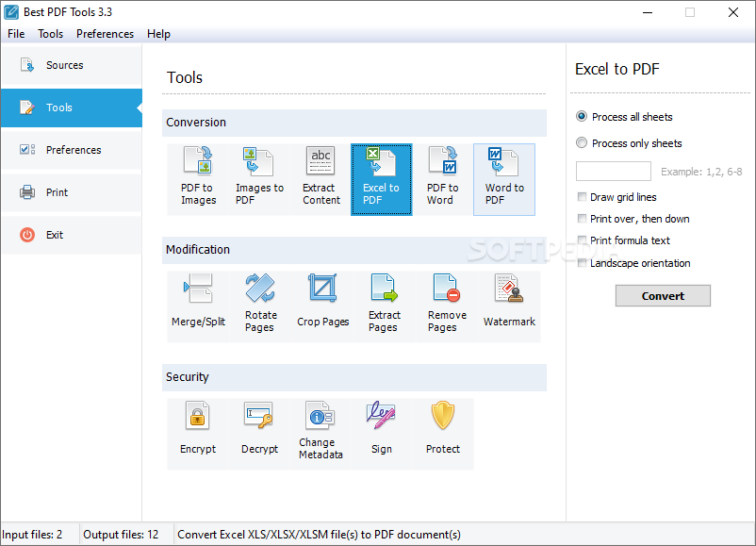Viewport: 756px width, 546px height.
Task: Click the Modification section header
Action: [354, 250]
